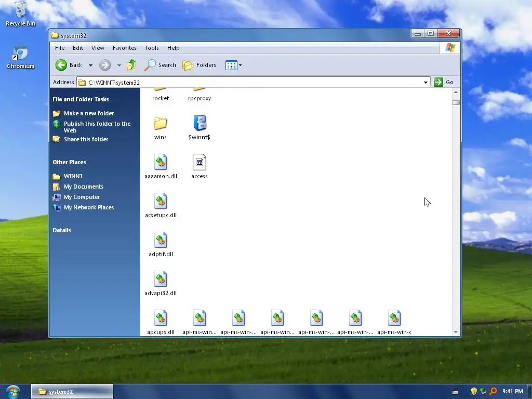Screen dimensions: 532x399
Task: Open the Edit menu
Action: pos(78,48)
